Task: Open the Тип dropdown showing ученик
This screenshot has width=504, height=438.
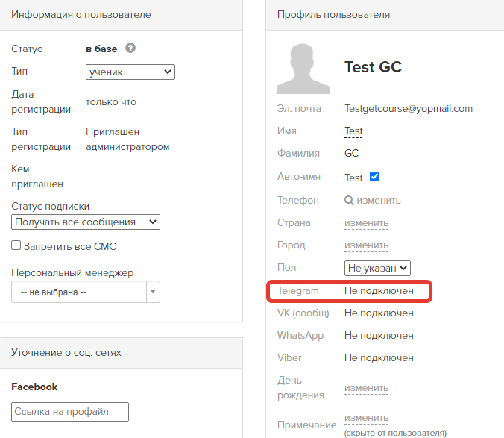Action: [x=130, y=72]
